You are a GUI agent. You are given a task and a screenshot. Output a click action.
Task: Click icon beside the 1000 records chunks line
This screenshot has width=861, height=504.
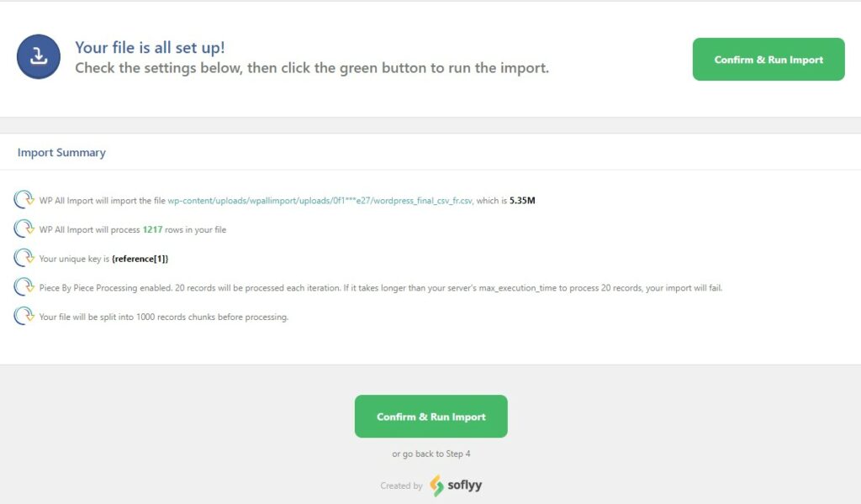point(24,316)
